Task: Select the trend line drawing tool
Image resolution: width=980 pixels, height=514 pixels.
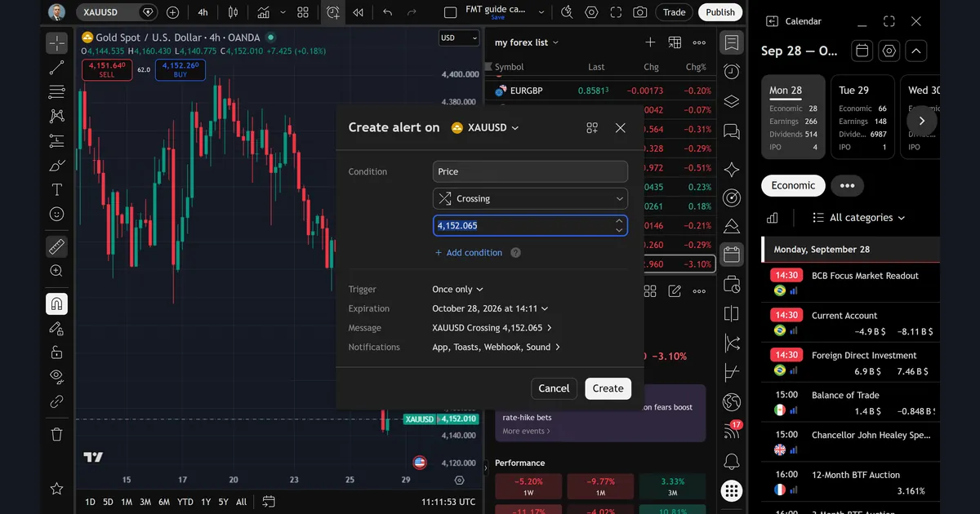Action: coord(56,68)
